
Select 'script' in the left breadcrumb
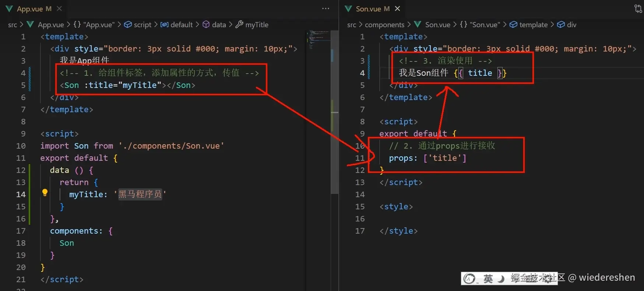142,25
